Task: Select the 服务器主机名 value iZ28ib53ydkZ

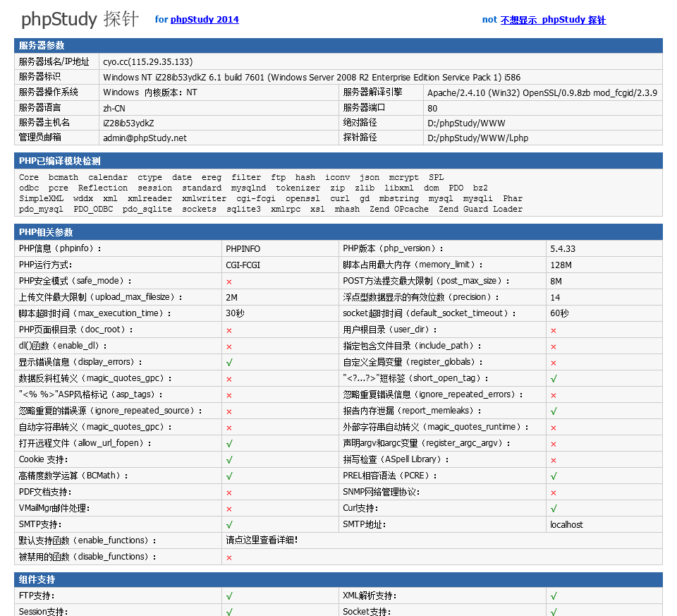Action: 128,123
